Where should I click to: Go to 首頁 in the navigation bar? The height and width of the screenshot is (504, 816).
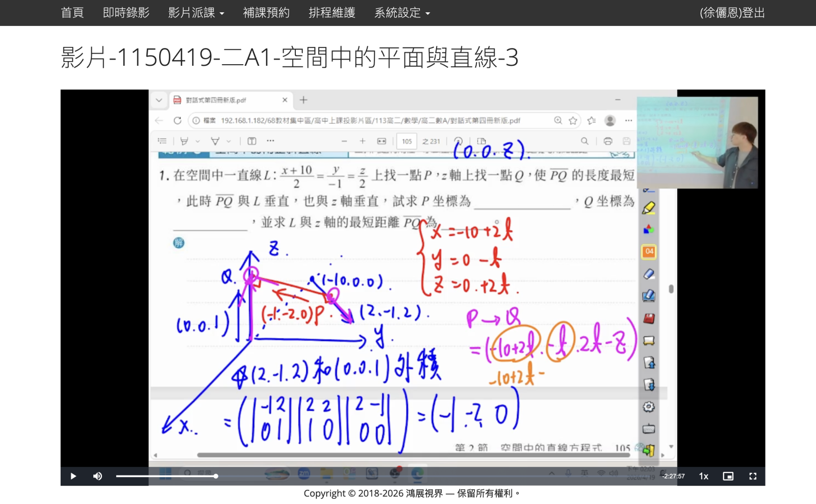click(x=72, y=13)
